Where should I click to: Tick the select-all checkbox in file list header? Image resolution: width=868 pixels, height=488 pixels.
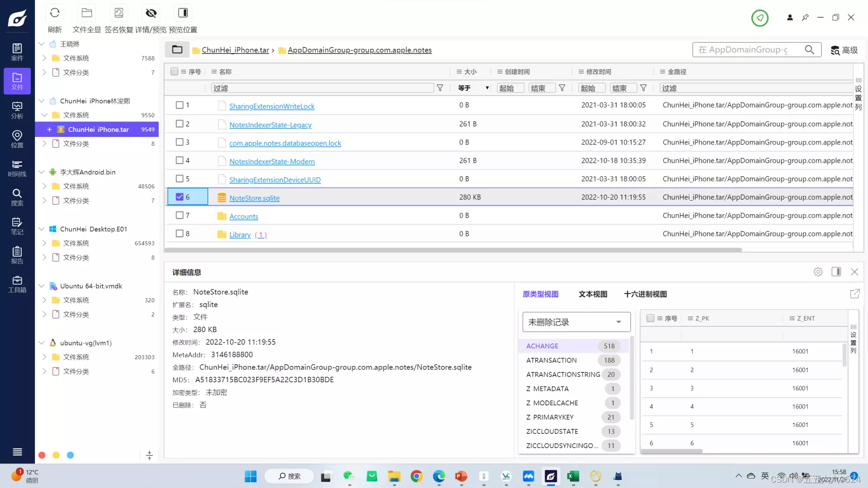(174, 71)
